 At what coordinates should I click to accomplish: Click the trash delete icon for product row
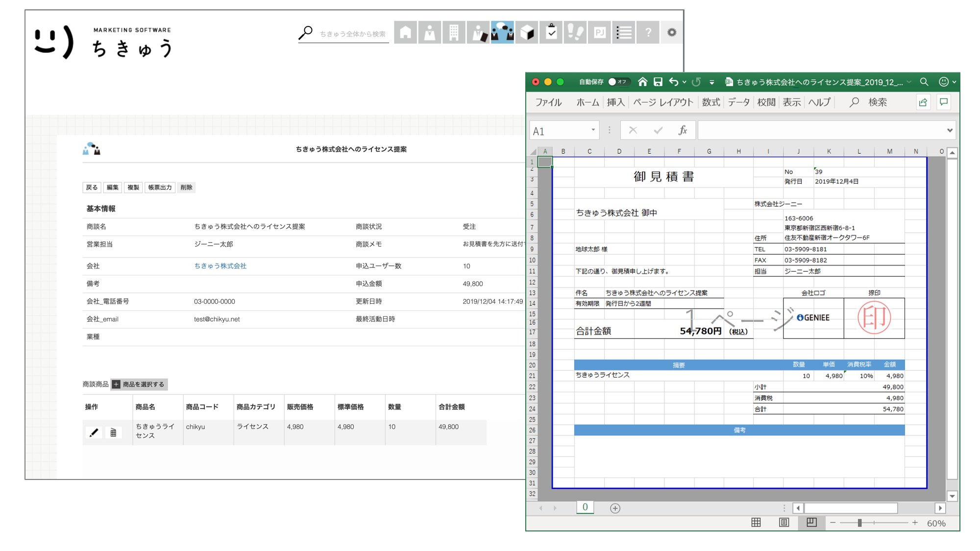113,432
